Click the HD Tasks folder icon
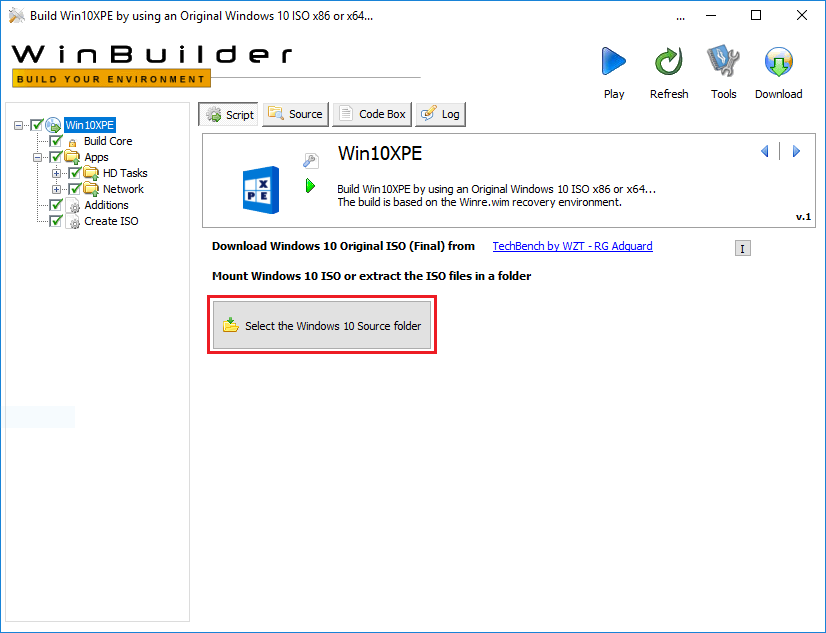Viewport: 826px width, 633px height. [x=91, y=173]
